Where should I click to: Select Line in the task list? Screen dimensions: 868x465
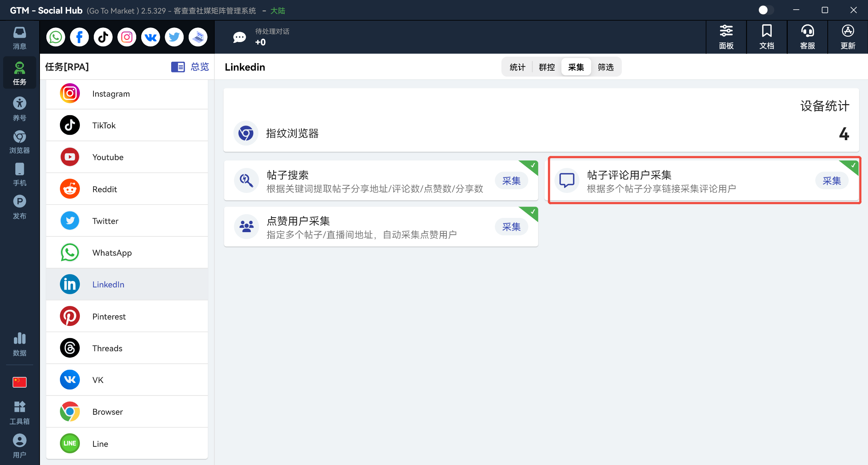pos(127,444)
